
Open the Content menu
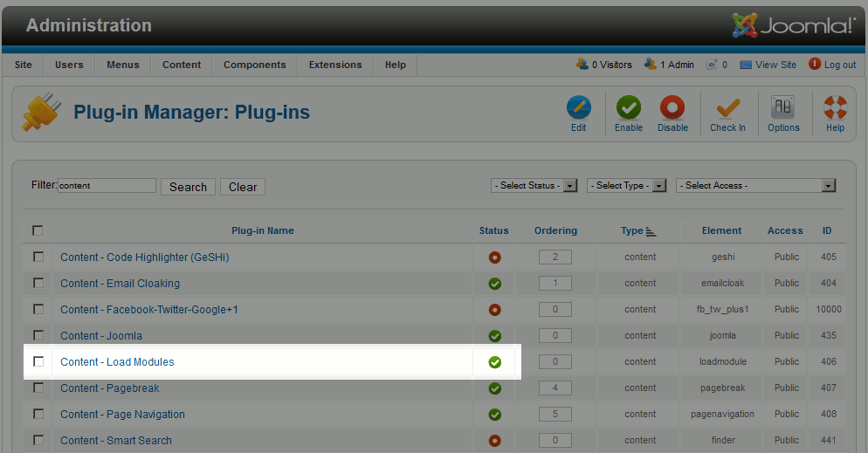click(x=182, y=65)
